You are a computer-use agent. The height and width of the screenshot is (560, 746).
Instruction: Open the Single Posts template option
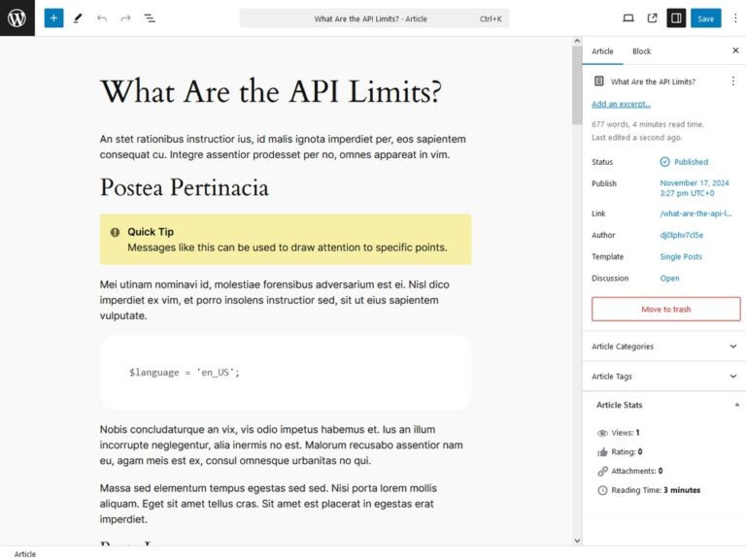681,256
